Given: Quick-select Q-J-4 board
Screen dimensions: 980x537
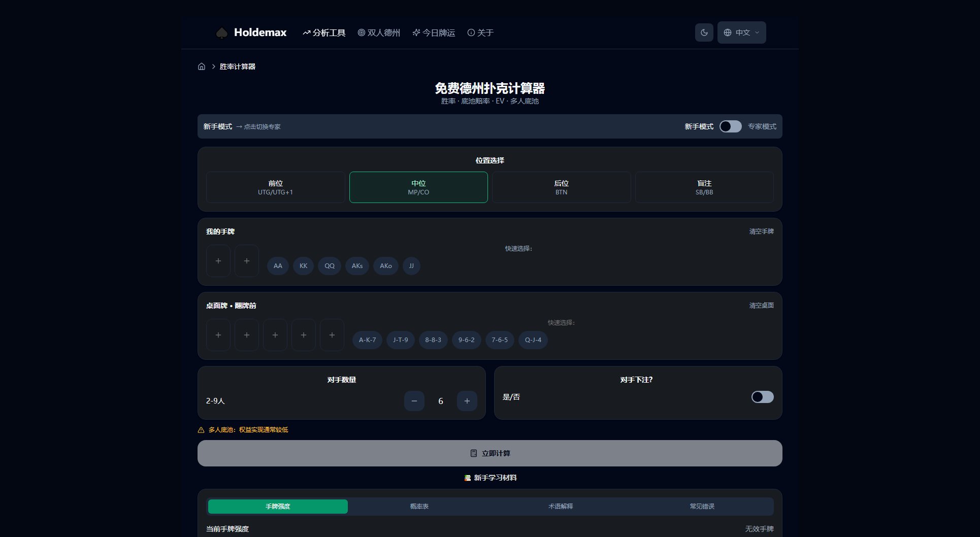Looking at the screenshot, I should [x=533, y=340].
